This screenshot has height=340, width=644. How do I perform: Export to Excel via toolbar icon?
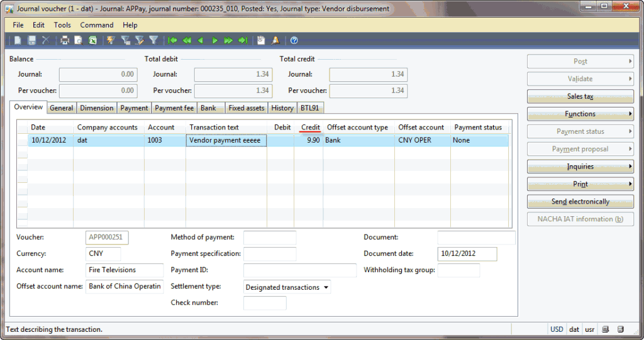click(x=92, y=40)
